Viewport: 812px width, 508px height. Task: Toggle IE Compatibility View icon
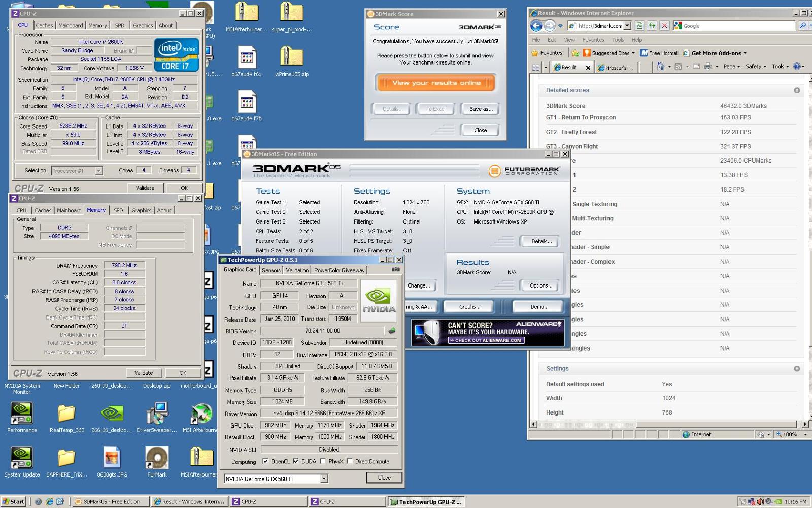coord(639,25)
